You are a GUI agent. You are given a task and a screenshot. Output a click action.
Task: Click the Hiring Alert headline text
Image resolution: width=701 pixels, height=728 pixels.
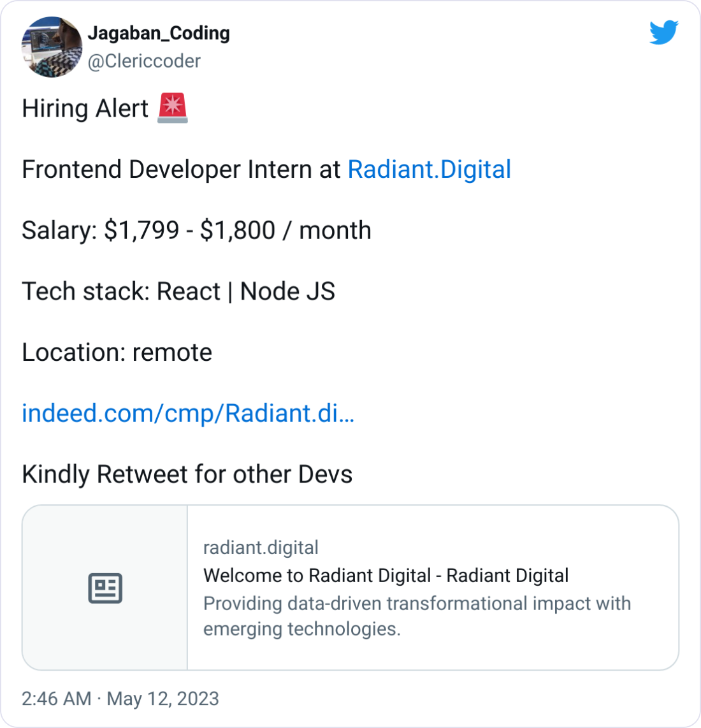tap(83, 108)
